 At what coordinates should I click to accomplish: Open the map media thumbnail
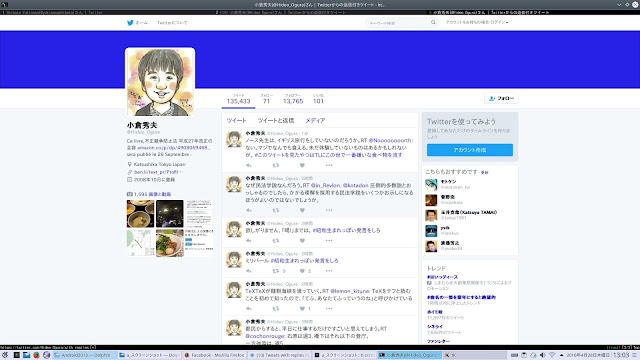[140, 243]
